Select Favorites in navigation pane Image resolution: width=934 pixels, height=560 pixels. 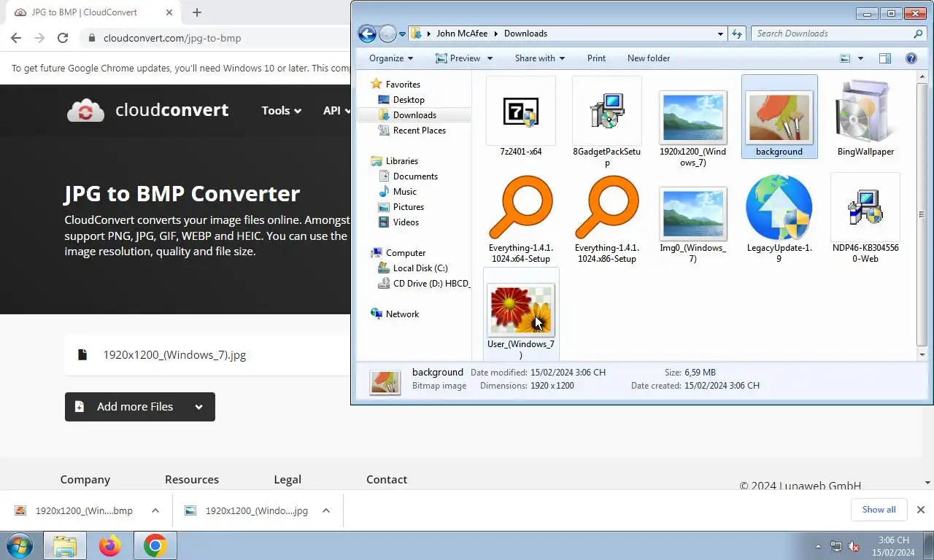(403, 85)
